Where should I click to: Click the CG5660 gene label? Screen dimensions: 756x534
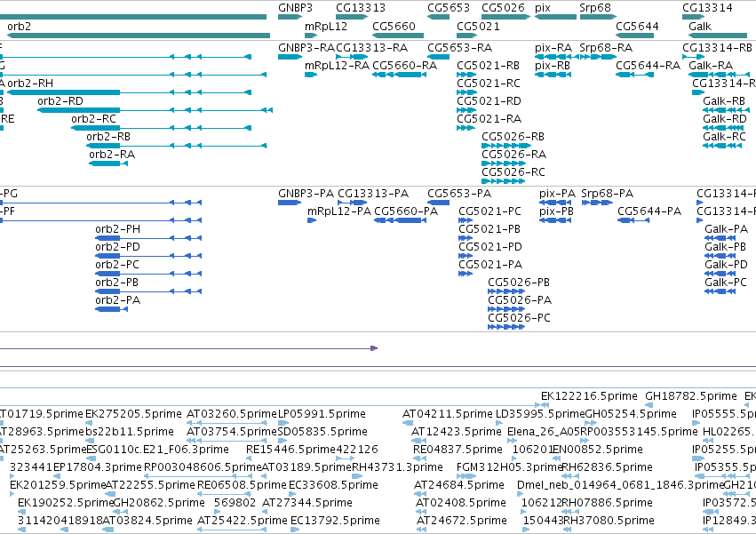coord(394,26)
